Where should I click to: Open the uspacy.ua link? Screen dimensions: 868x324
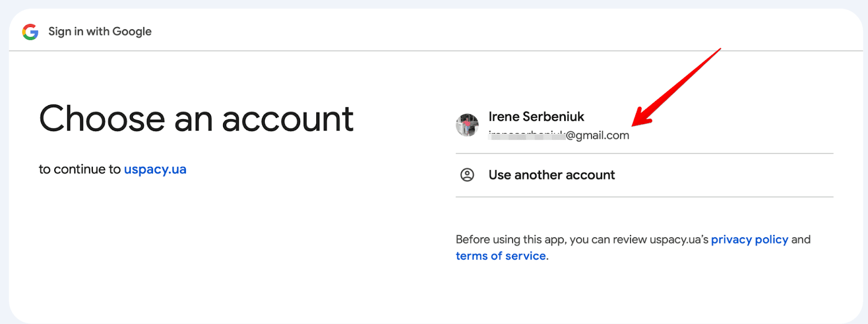click(x=155, y=170)
